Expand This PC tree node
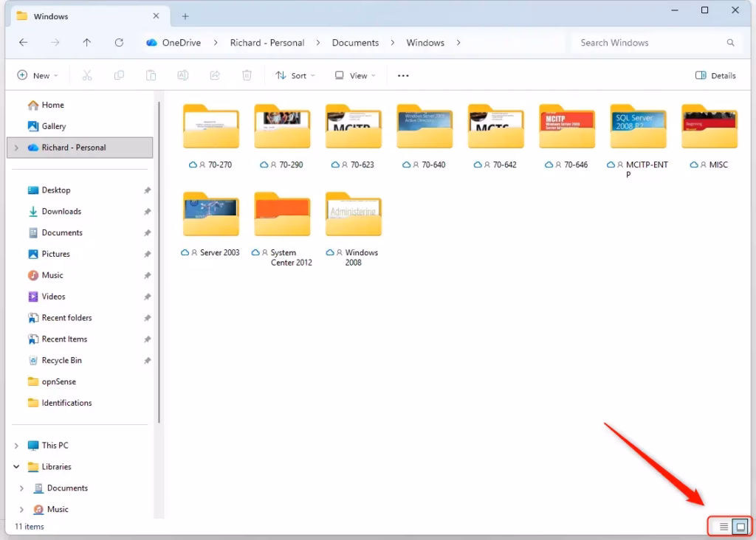Viewport: 756px width, 540px height. click(16, 446)
